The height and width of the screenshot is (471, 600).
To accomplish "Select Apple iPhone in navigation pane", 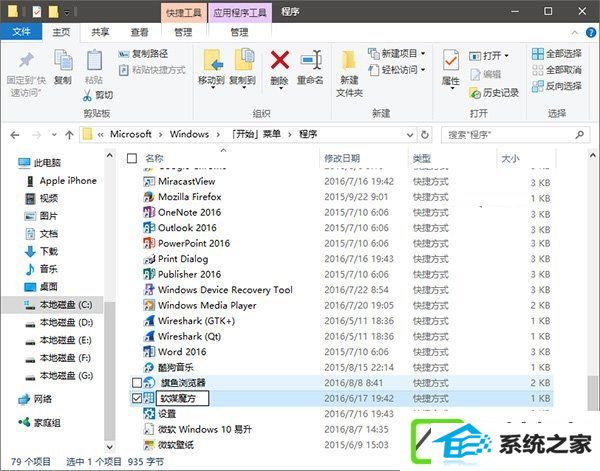I will 63,181.
